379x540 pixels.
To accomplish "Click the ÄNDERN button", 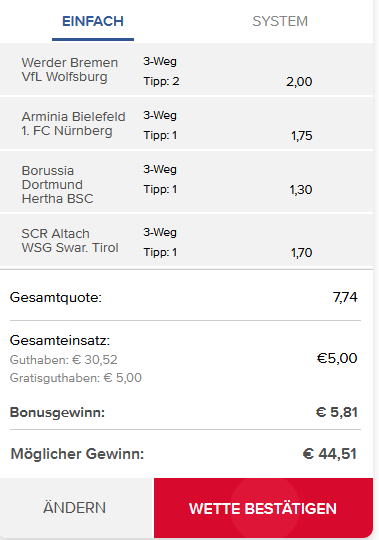I will coord(75,508).
